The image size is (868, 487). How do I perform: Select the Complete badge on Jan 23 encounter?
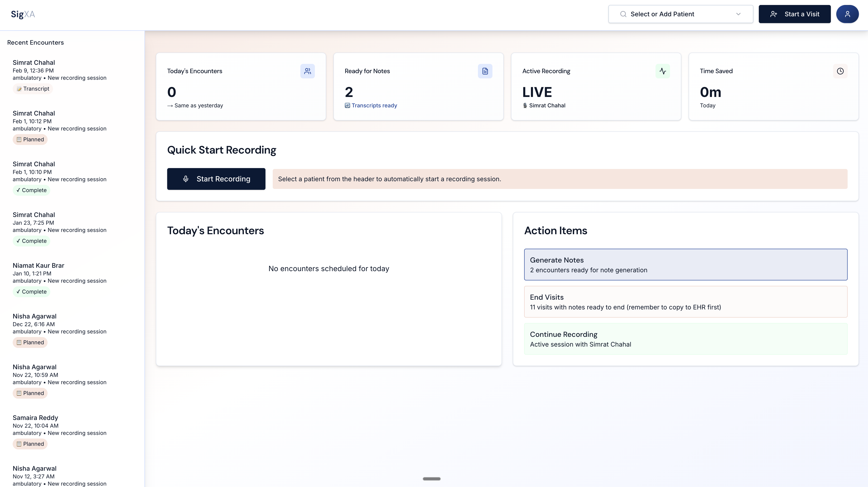click(31, 241)
